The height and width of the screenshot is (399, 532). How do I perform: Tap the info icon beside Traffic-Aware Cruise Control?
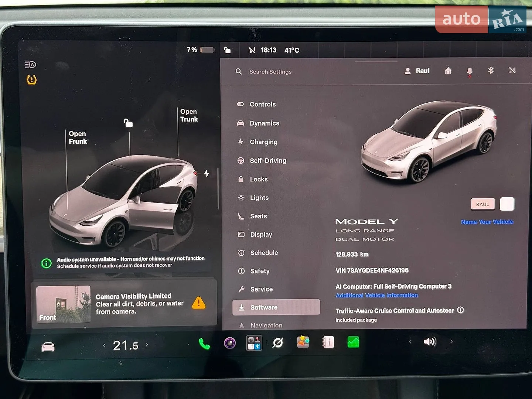click(460, 310)
